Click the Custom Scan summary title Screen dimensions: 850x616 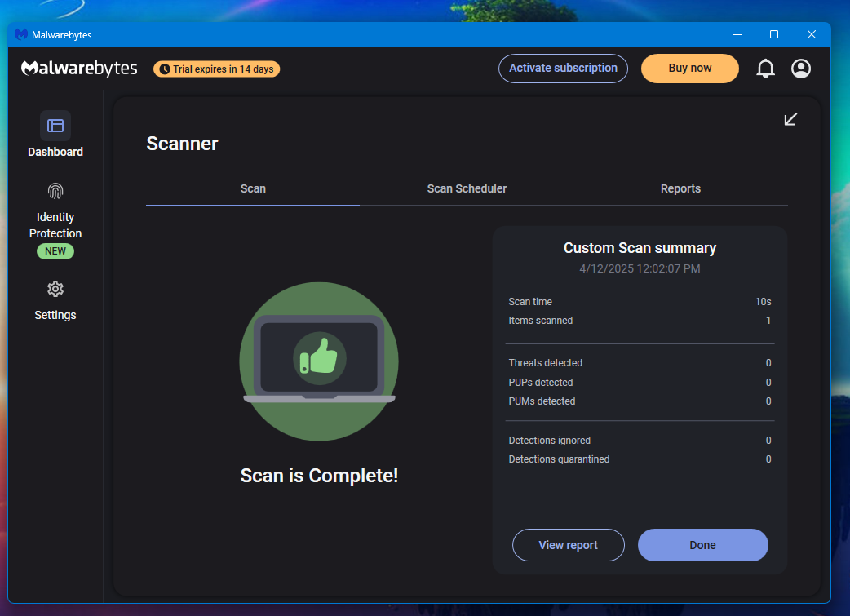640,248
